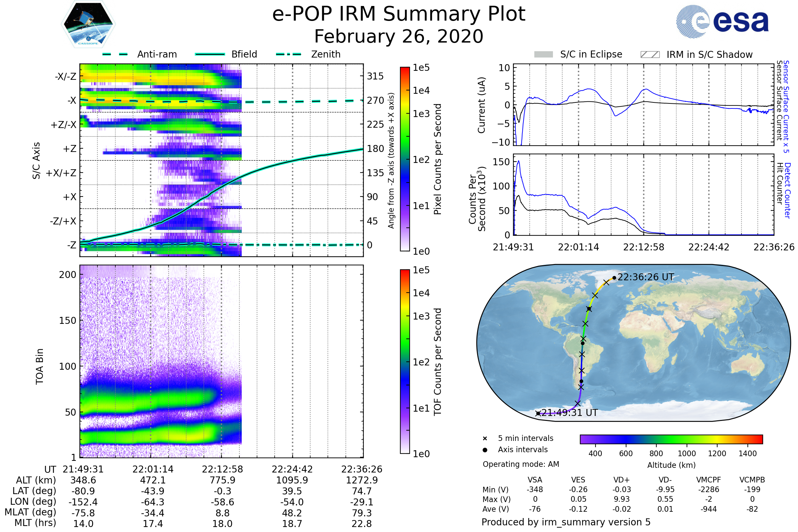Click the S/C in Eclipse gray legend patch
Viewport: 798px width, 532px height.
pos(543,55)
